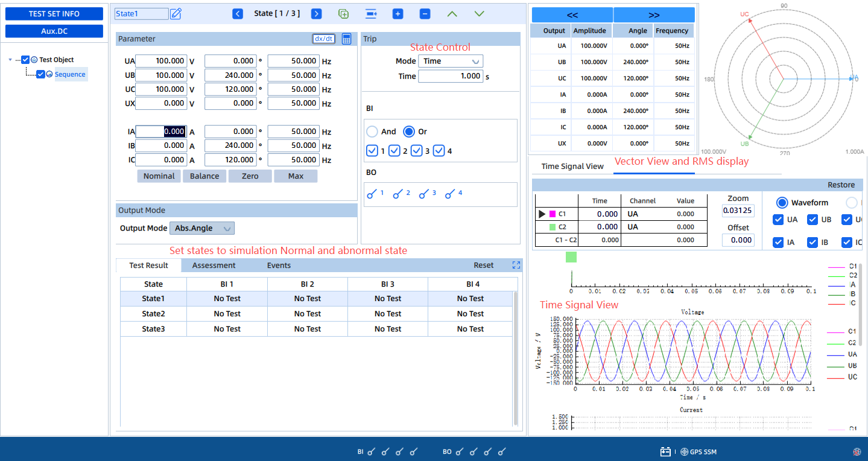The width and height of the screenshot is (868, 461).
Task: Go to the next state arrow
Action: click(316, 14)
